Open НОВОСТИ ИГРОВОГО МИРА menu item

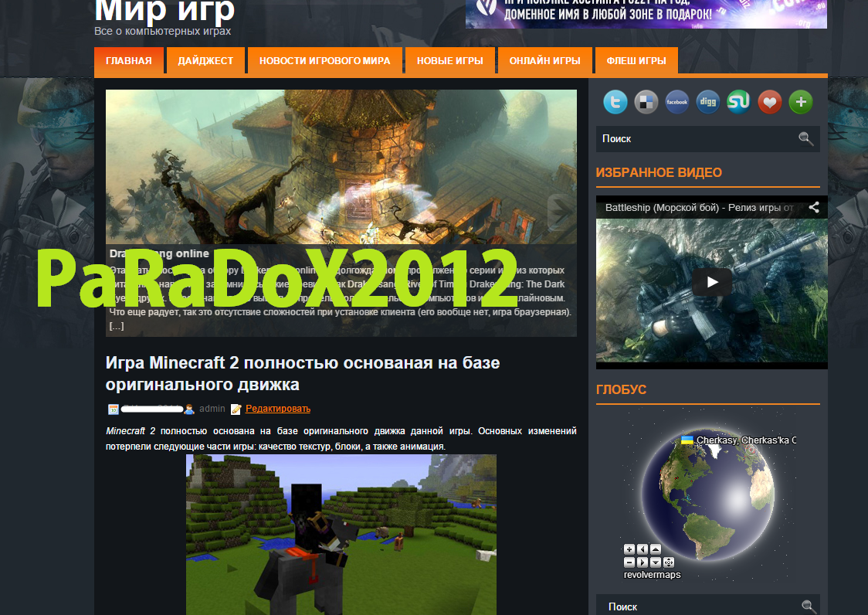(x=325, y=60)
